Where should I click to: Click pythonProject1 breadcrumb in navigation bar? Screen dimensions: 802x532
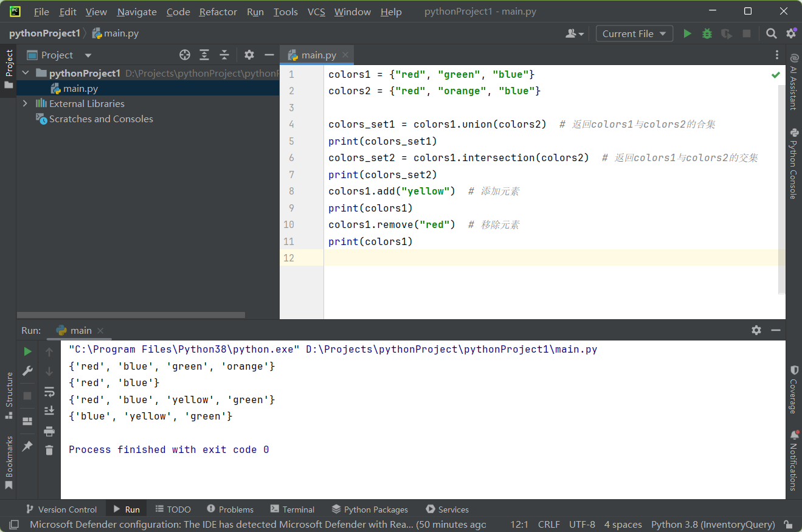[44, 33]
